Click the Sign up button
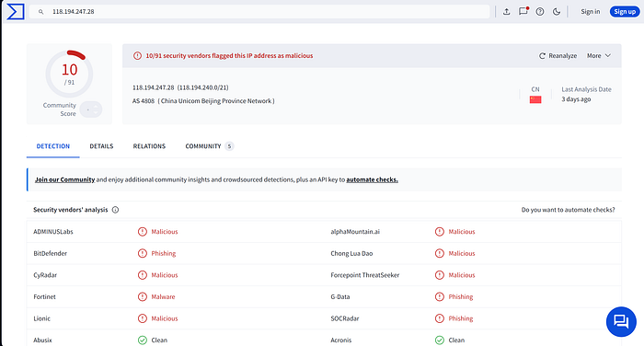644x346 pixels. [625, 12]
